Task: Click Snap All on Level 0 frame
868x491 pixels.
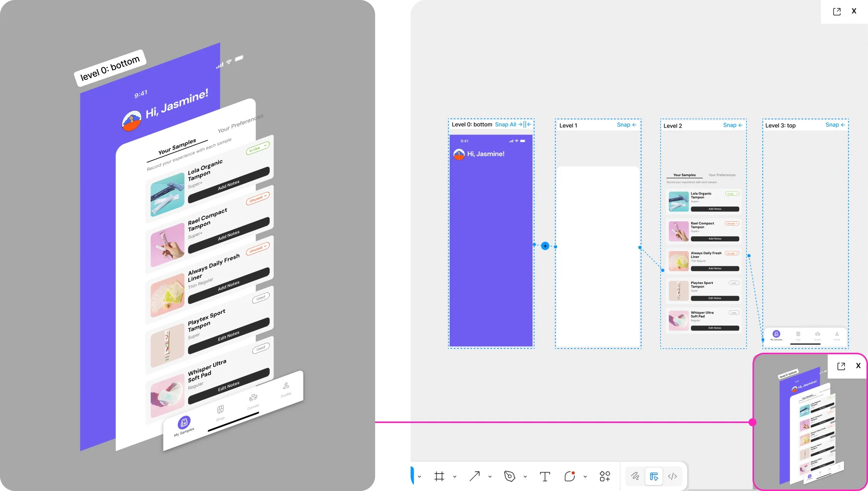Action: (x=505, y=124)
